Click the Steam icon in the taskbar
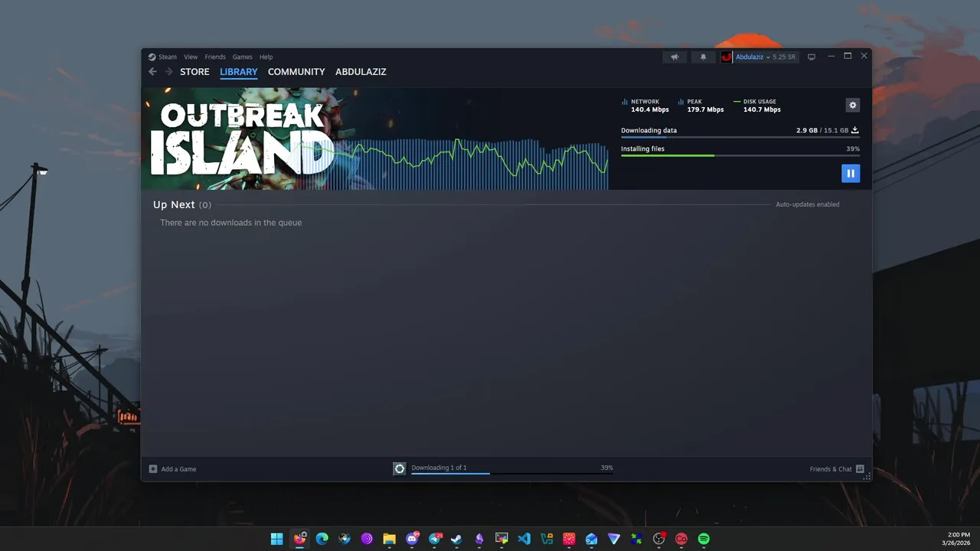This screenshot has height=551, width=980. [456, 539]
